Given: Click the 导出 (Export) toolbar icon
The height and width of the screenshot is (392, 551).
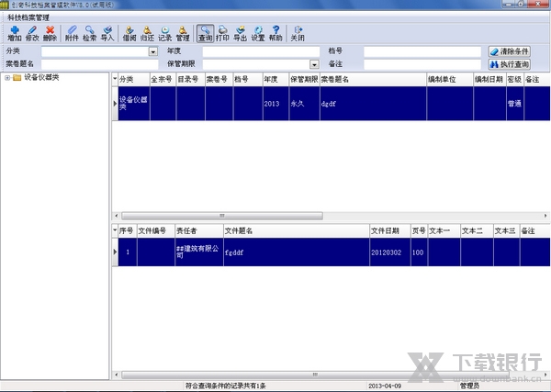Looking at the screenshot, I should click(241, 35).
